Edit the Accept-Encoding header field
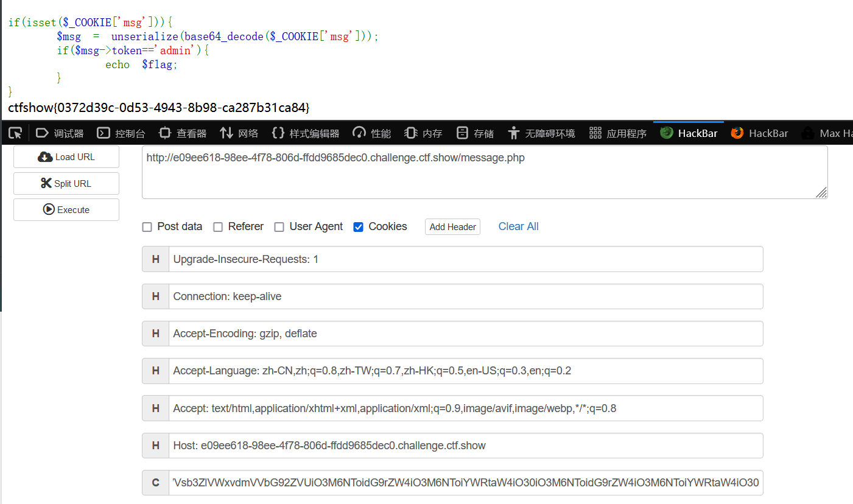 point(466,334)
